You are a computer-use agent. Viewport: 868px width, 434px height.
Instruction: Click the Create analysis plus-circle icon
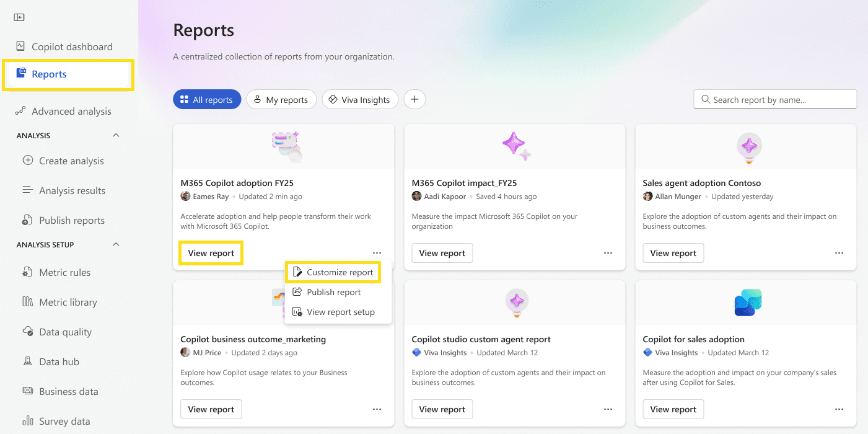point(27,160)
